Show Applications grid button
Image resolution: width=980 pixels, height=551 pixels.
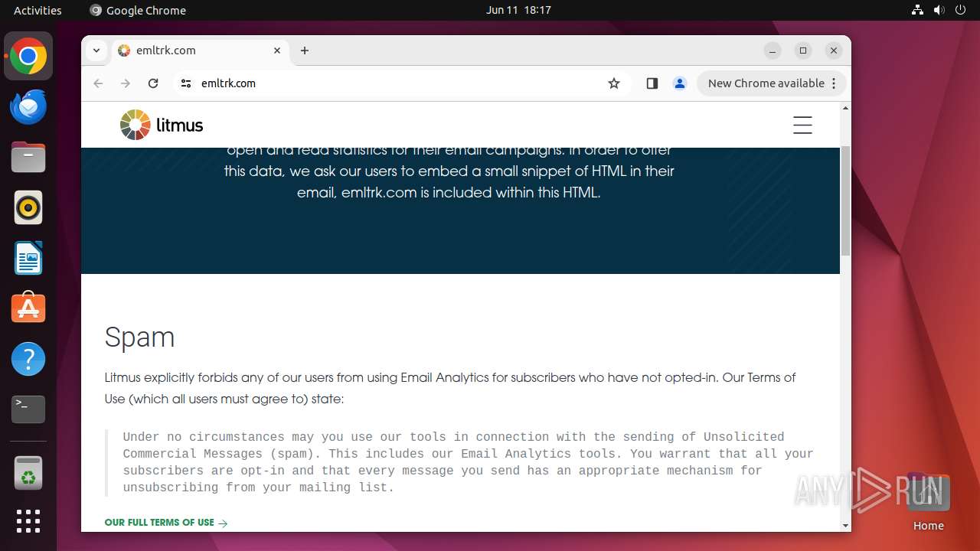[28, 521]
